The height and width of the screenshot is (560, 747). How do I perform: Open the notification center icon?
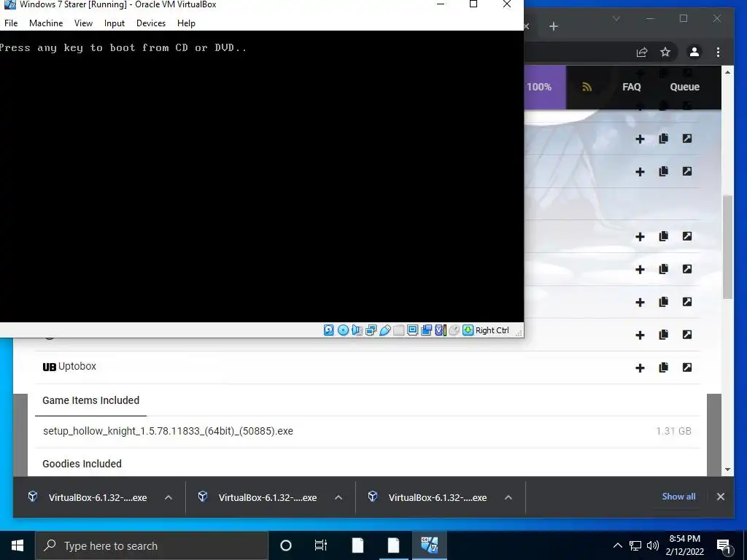pos(724,545)
